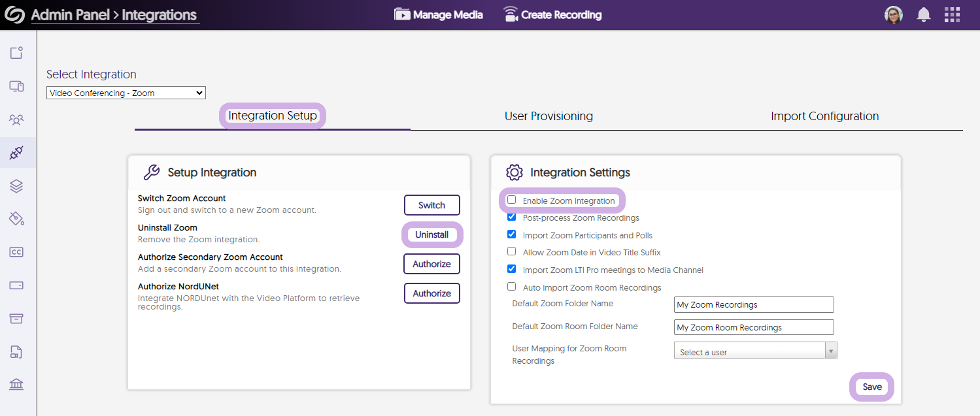Click the Switch button for Zoom account
Image resolution: width=980 pixels, height=416 pixels.
432,205
